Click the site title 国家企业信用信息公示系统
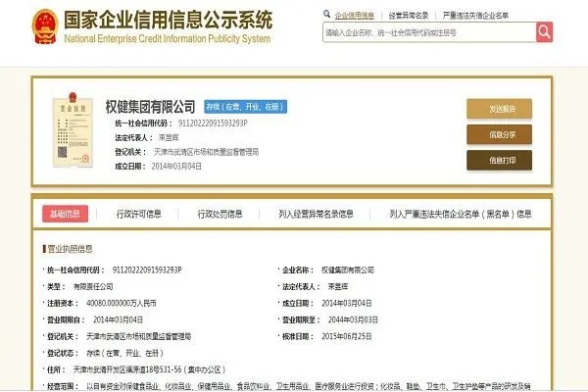 tap(168, 20)
